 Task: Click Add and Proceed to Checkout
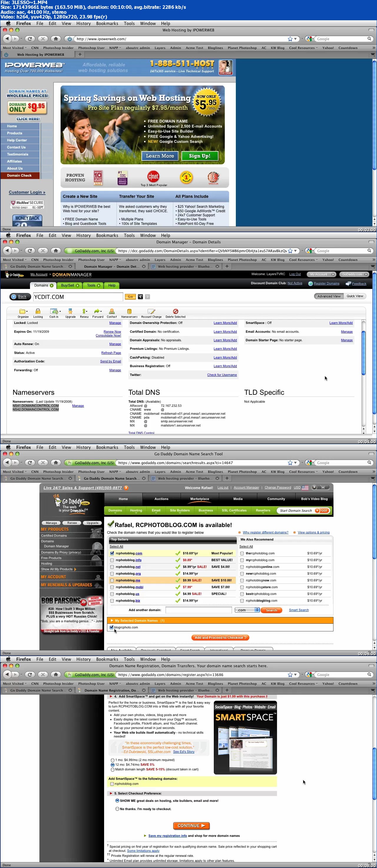[220, 638]
